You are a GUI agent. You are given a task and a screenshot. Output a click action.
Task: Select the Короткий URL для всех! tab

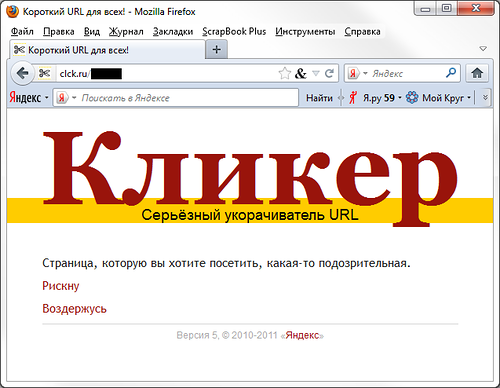pyautogui.click(x=107, y=50)
